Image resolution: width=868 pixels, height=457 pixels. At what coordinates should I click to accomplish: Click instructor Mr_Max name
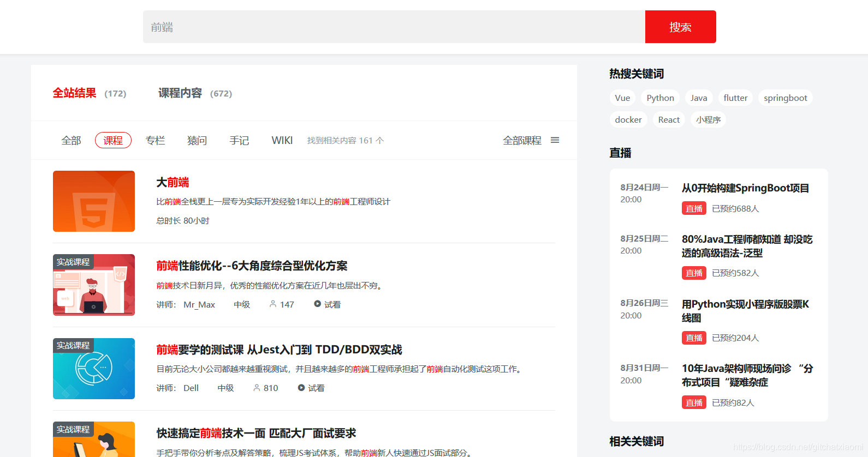tap(199, 304)
